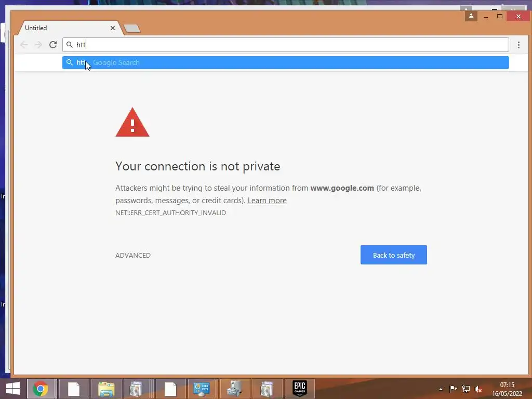Image resolution: width=532 pixels, height=399 pixels.
Task: Select the Untitled tab
Action: (x=68, y=28)
